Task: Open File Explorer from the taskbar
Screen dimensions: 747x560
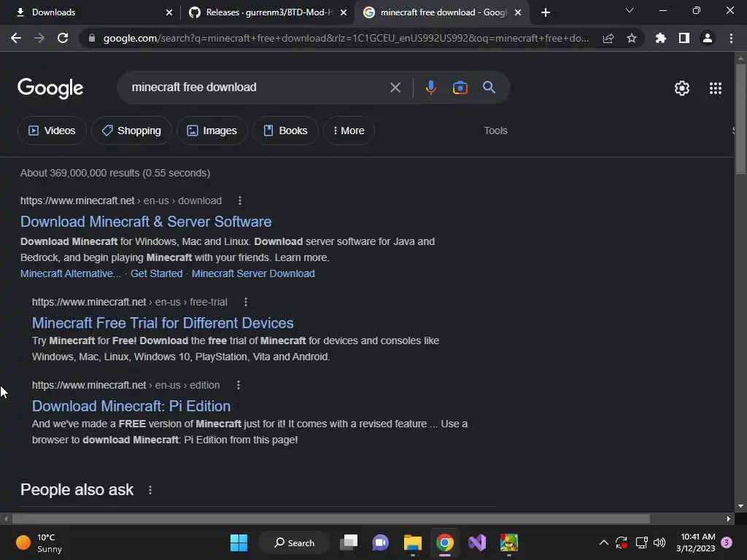Action: click(x=413, y=542)
